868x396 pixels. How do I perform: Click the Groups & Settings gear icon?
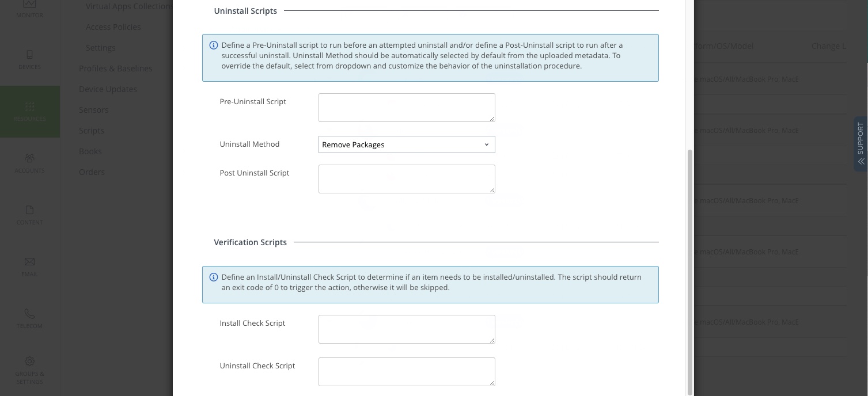[29, 361]
